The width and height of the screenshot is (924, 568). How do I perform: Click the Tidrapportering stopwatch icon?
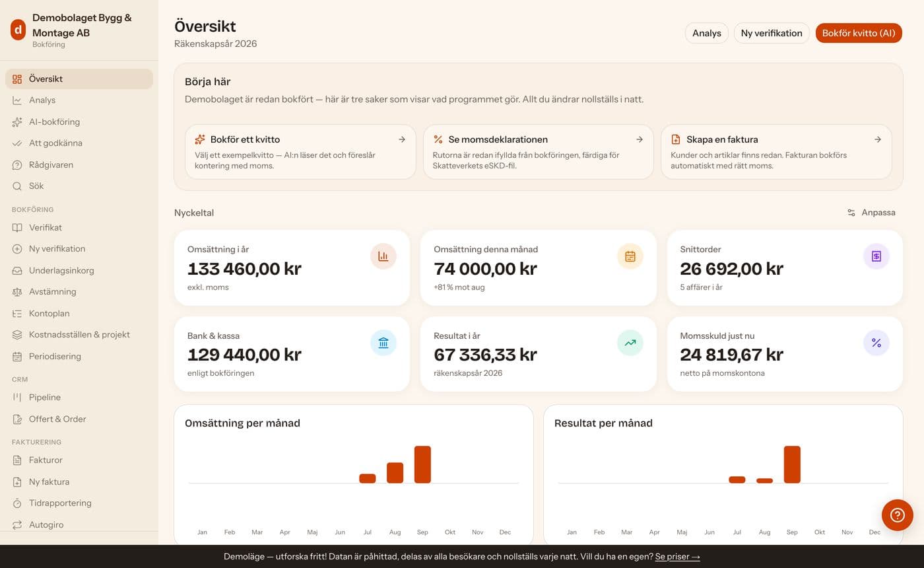17,503
